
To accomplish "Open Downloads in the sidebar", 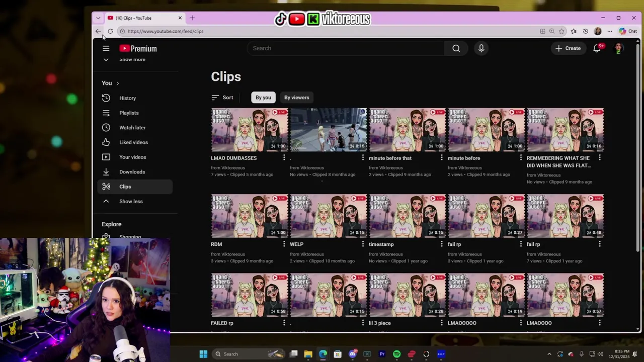I will pos(135,172).
